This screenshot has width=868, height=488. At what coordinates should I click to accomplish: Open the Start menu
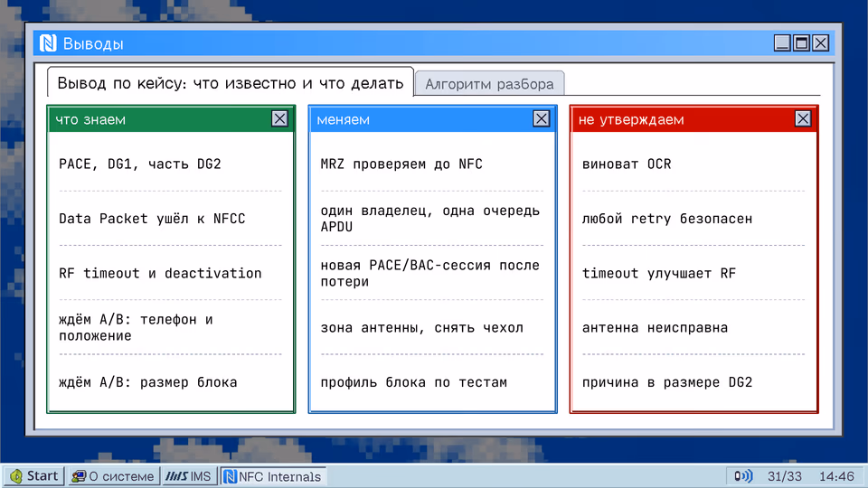point(34,476)
